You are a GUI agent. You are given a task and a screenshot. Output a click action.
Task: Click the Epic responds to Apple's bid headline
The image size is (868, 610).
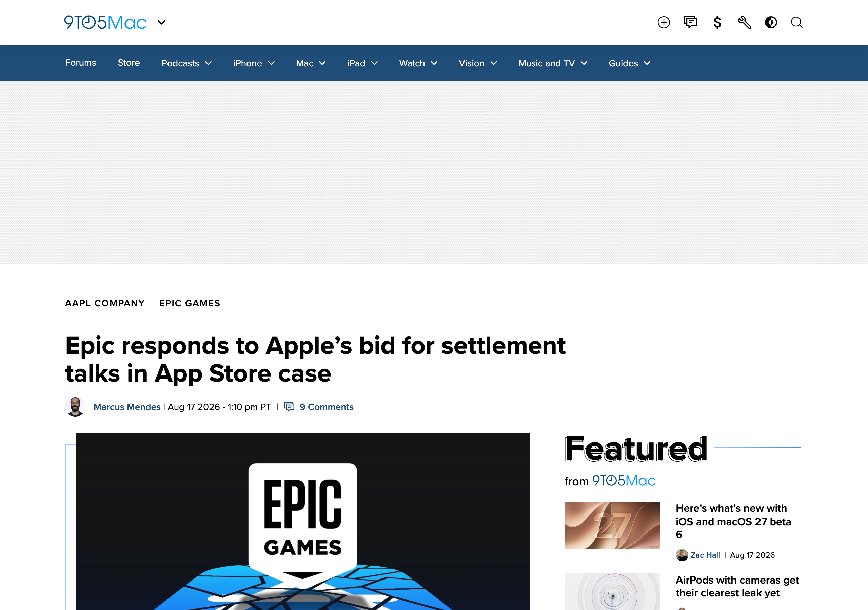(315, 359)
